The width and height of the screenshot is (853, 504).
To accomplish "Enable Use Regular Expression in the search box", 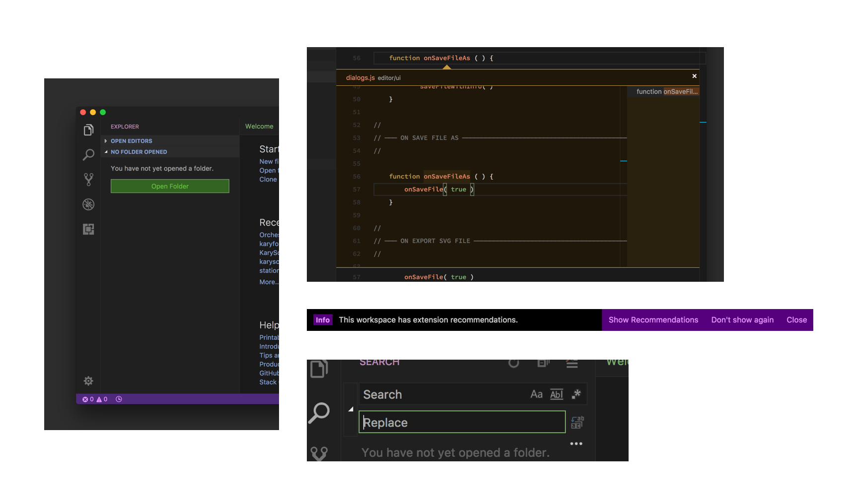I will coord(576,394).
